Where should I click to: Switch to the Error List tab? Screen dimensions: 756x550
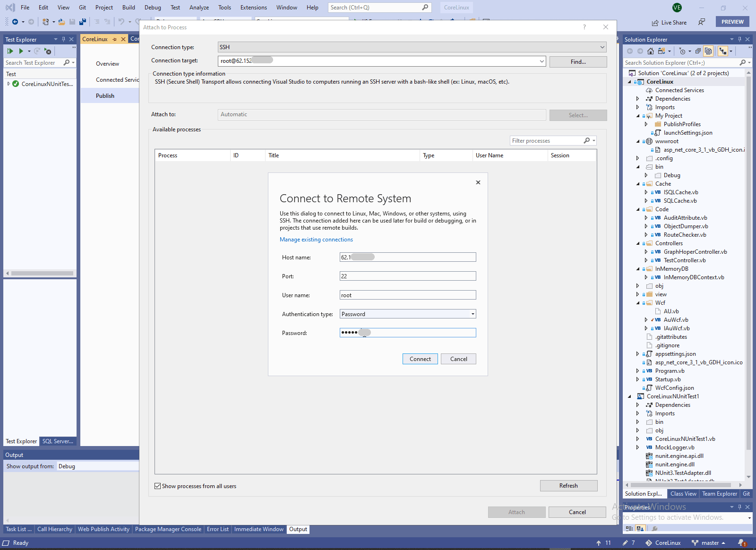[x=218, y=529]
